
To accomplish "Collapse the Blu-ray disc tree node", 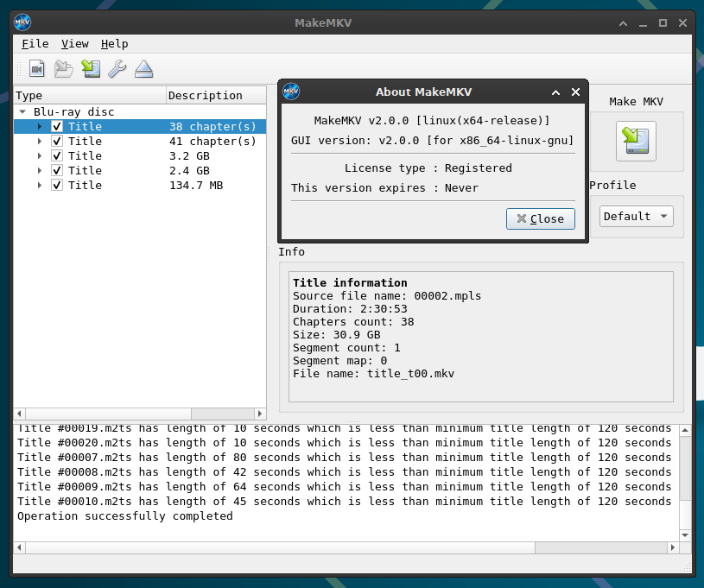I will point(22,111).
